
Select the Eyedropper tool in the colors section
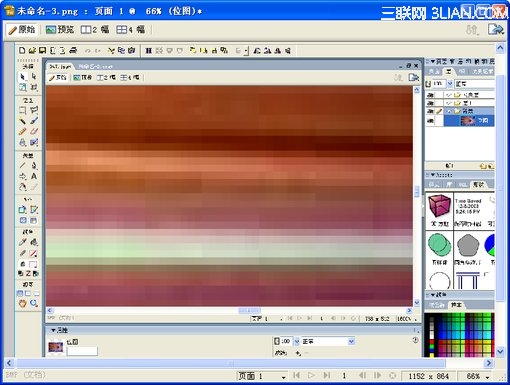point(23,242)
